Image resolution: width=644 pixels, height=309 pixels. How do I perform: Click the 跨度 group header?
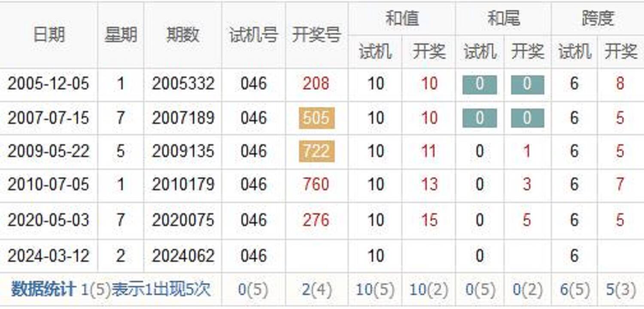tap(598, 18)
